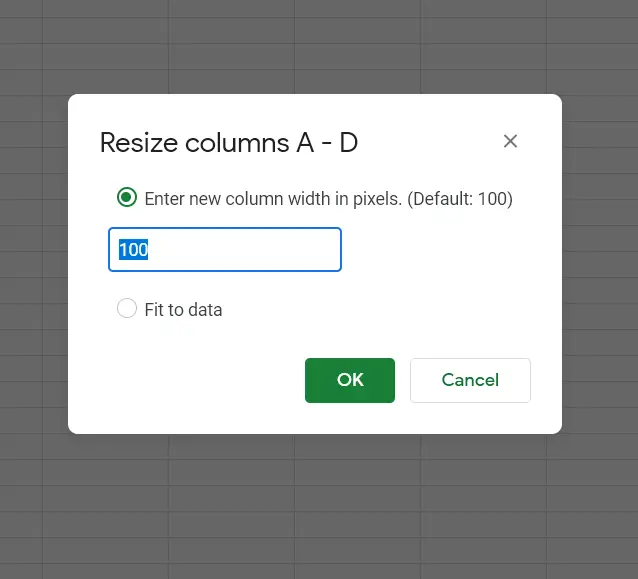The height and width of the screenshot is (579, 638).
Task: Select the enter column width radio button
Action: 127,197
